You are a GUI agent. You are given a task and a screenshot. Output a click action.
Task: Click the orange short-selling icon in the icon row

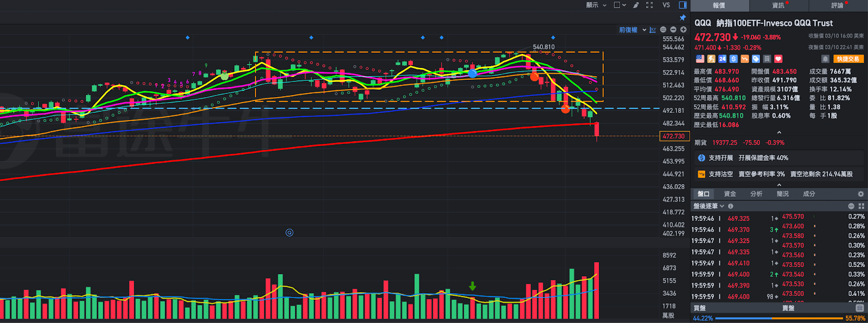tap(745, 59)
